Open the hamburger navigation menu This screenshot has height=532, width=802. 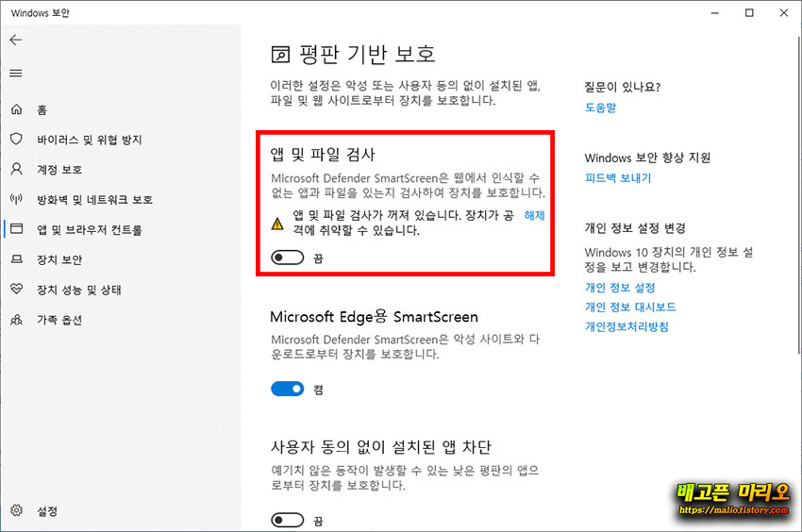pos(16,74)
